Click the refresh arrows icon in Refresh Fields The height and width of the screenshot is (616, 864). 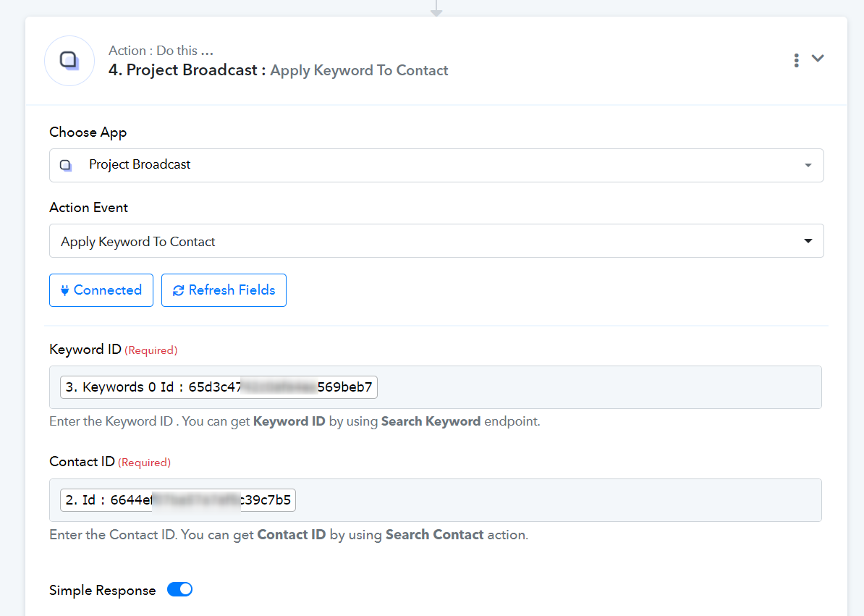[178, 290]
